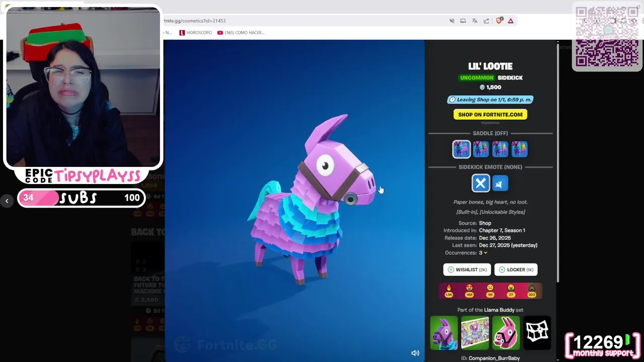Click the Leaving Shop on 1/1 badge
Screen dimensions: 644x362
[490, 100]
